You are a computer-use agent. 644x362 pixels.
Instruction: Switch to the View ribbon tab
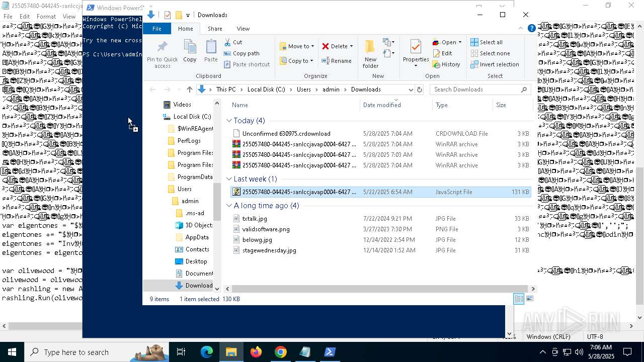(x=243, y=29)
